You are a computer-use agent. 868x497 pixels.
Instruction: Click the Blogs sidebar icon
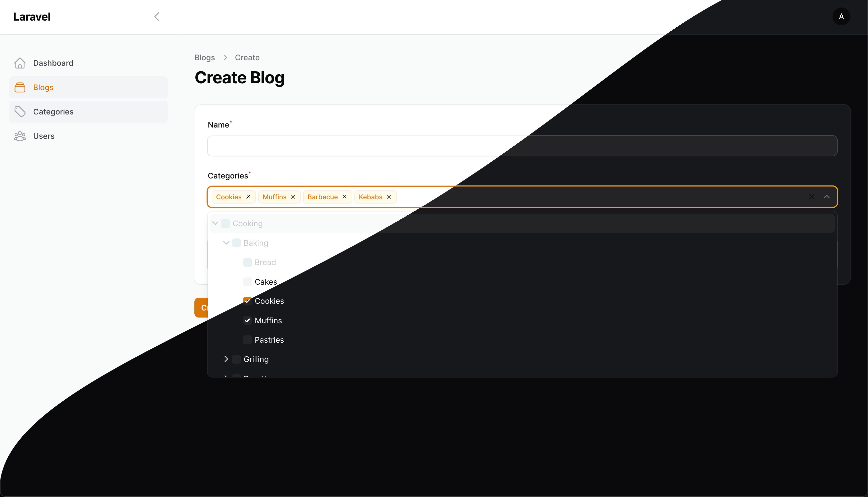(20, 87)
